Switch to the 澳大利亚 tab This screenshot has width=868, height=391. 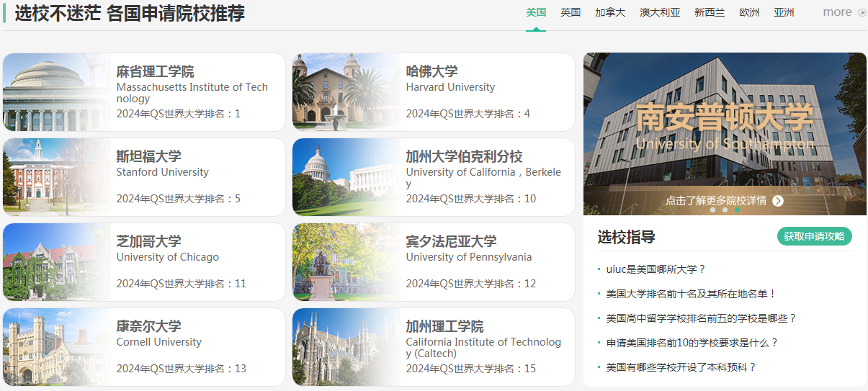660,12
